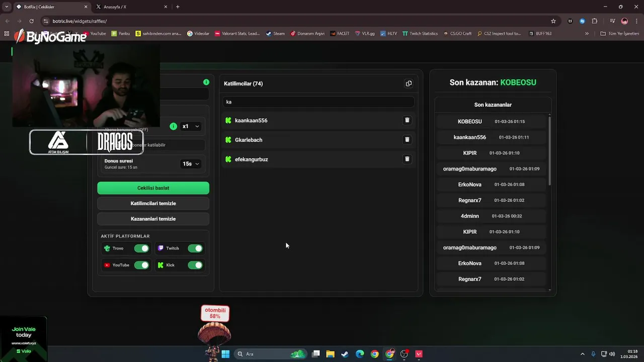Viewport: 644px width, 362px height.
Task: Open the browser extensions puzzle icon
Action: pos(595,21)
